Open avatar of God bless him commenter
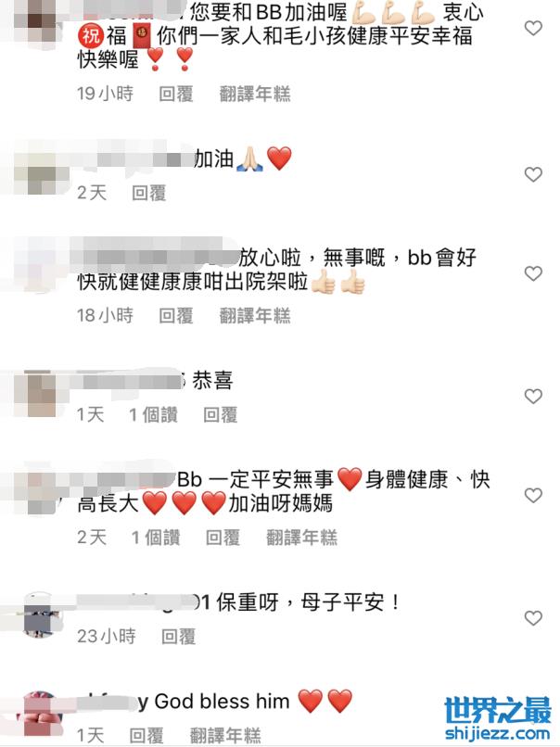 41,714
